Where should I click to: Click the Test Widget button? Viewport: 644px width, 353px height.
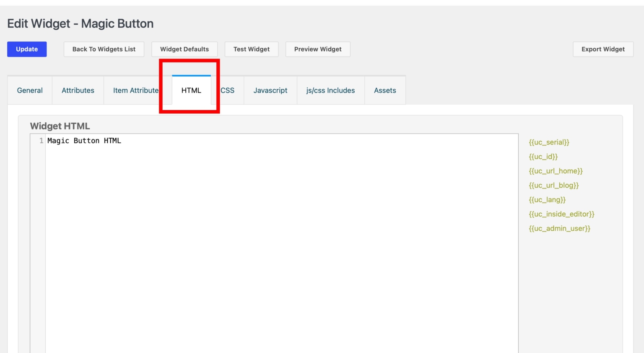tap(252, 49)
